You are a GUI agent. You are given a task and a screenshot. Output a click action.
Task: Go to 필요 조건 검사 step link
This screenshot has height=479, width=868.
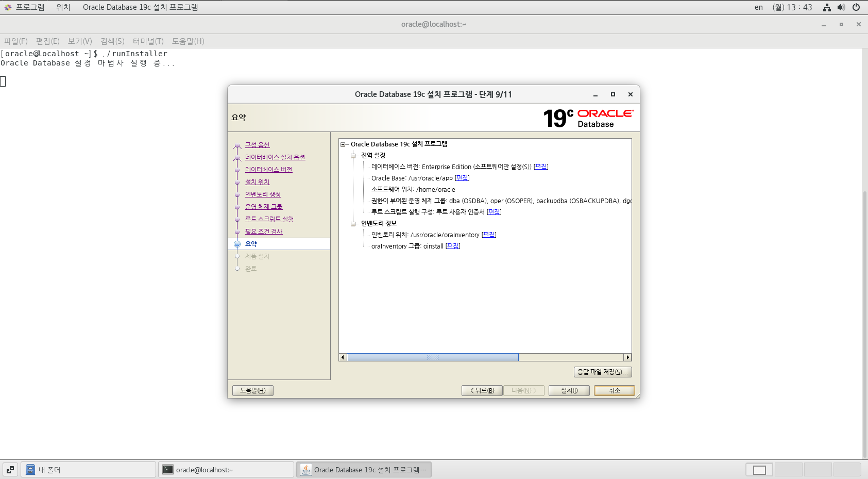(264, 232)
